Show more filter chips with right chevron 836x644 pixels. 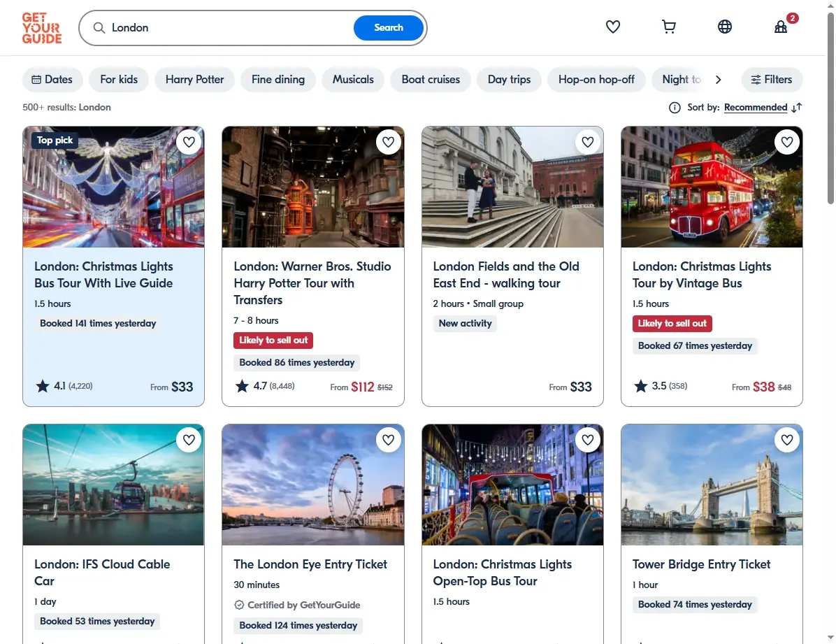click(x=718, y=80)
